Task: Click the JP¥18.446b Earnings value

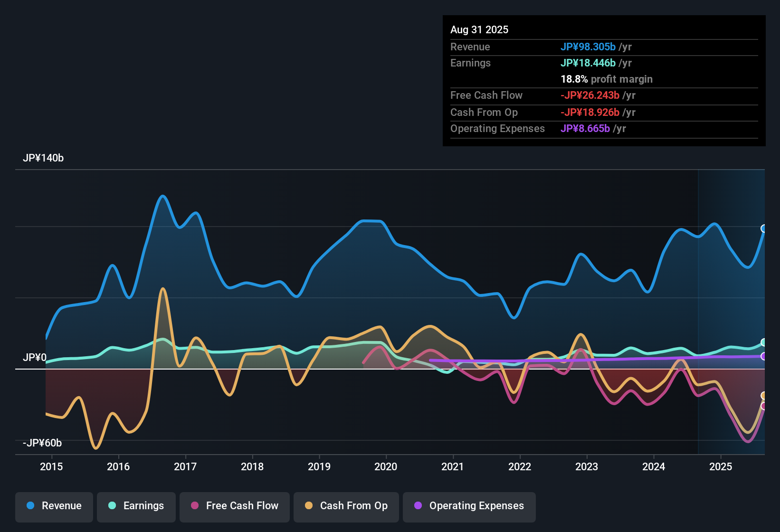Action: click(588, 63)
